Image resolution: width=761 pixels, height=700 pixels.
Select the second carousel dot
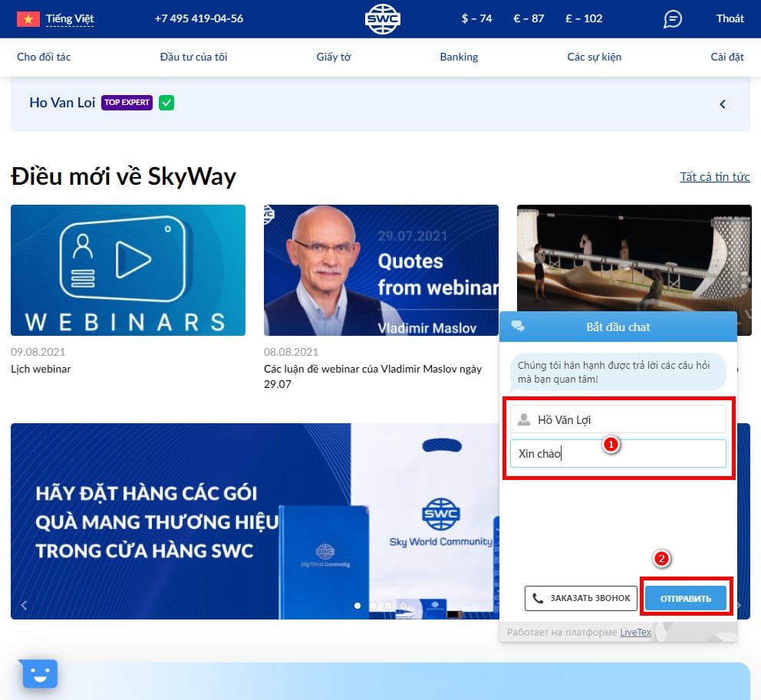pos(373,606)
